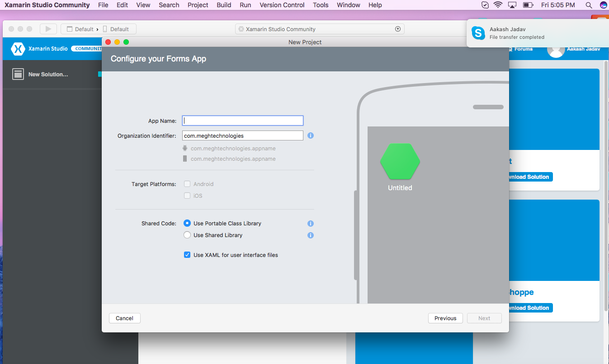Show info for Use Portable Class Library
Screen dimensions: 609x364
[311, 224]
